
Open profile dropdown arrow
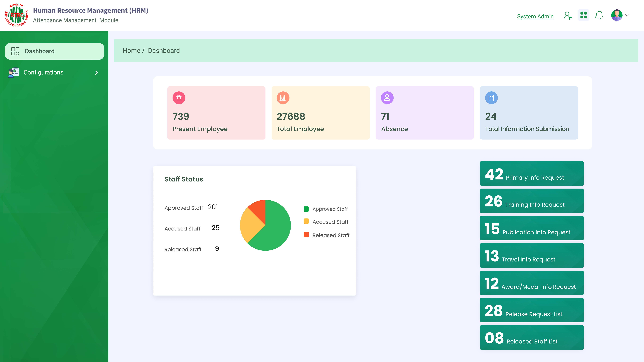(x=627, y=15)
